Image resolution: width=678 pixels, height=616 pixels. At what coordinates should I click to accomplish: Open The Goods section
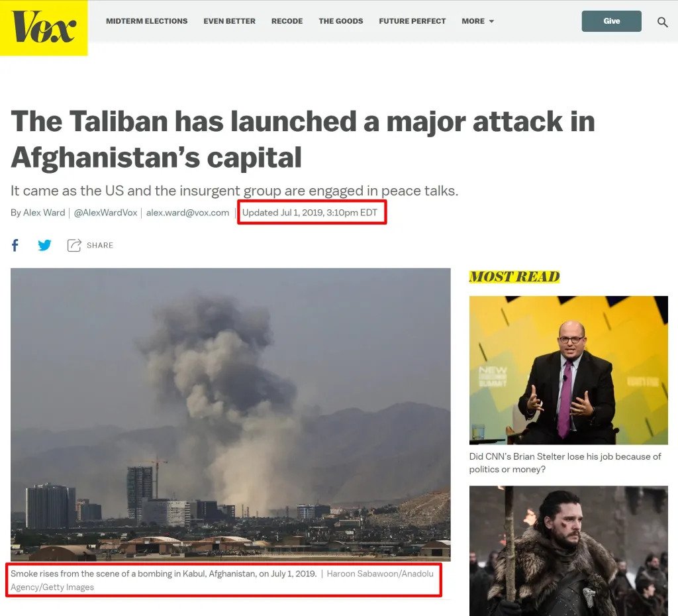pyautogui.click(x=341, y=21)
